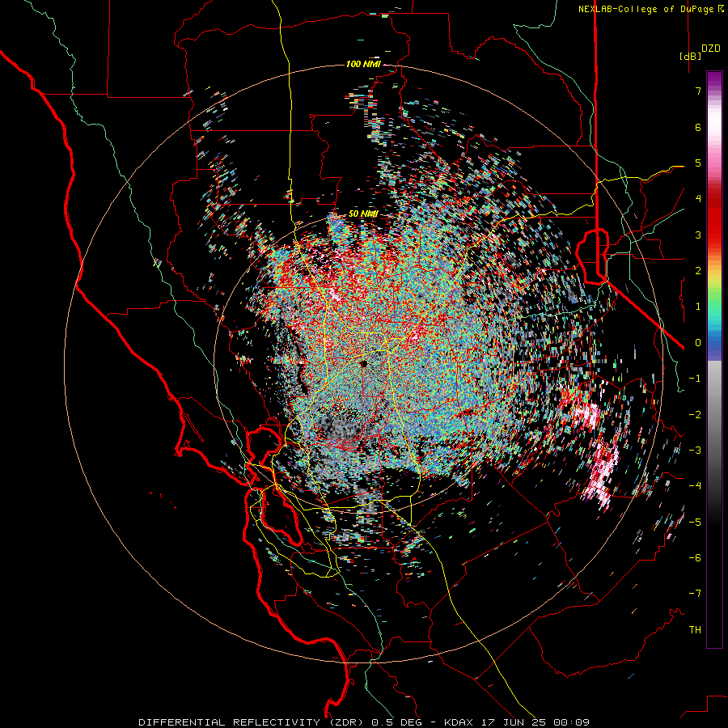
Task: Click the -1 value on the color scale
Action: point(695,379)
